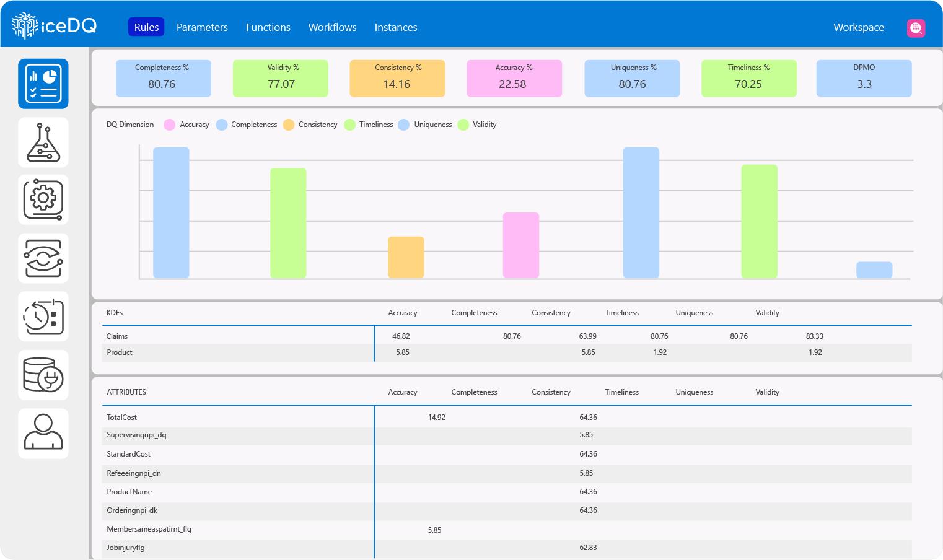Open the gear settings icon in sidebar
943x560 pixels.
pos(43,199)
